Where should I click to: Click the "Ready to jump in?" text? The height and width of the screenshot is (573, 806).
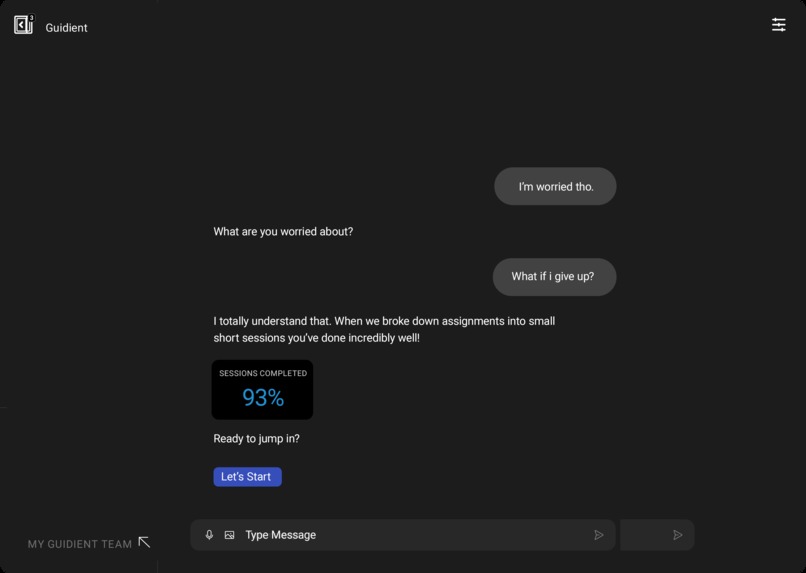click(257, 438)
